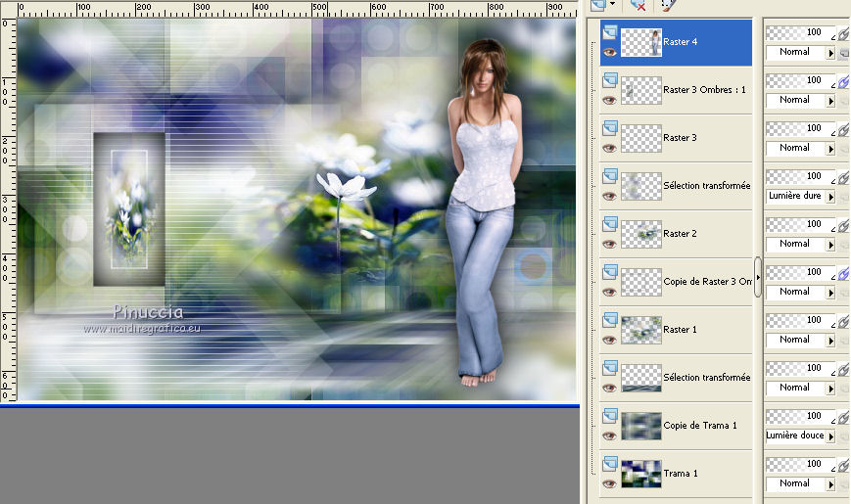The image size is (851, 504).
Task: Click the New Raster Layer icon in the palette toolbar
Action: (596, 5)
